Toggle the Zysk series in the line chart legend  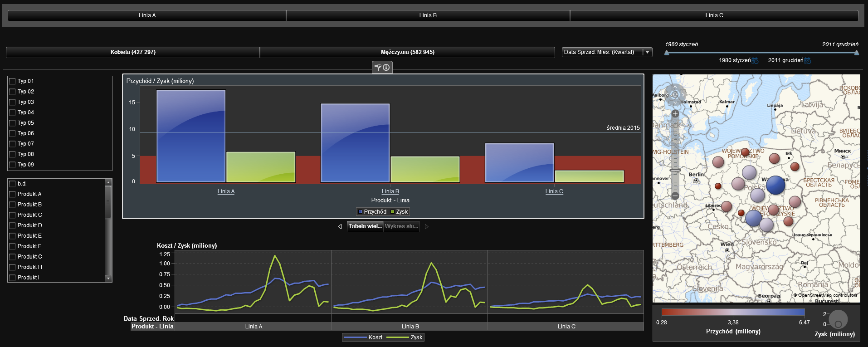pos(405,337)
